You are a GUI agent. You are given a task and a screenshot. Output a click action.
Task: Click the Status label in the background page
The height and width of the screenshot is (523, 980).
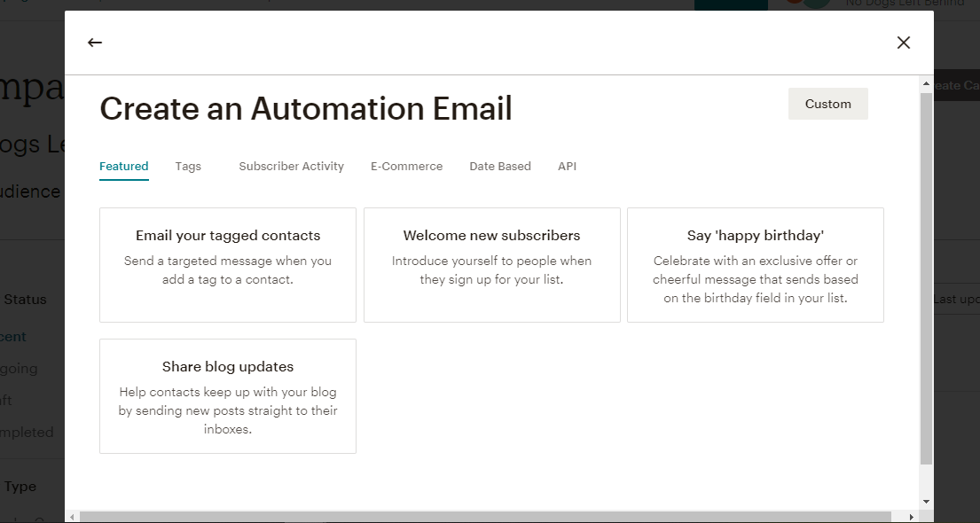(25, 300)
